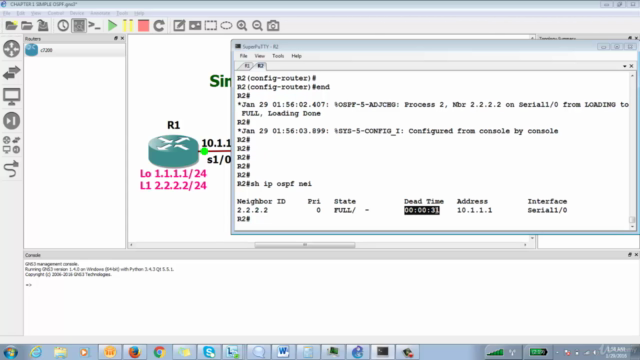This screenshot has height=360, width=640.
Task: Open Firefox from taskbar
Action: pyautogui.click(x=134, y=352)
